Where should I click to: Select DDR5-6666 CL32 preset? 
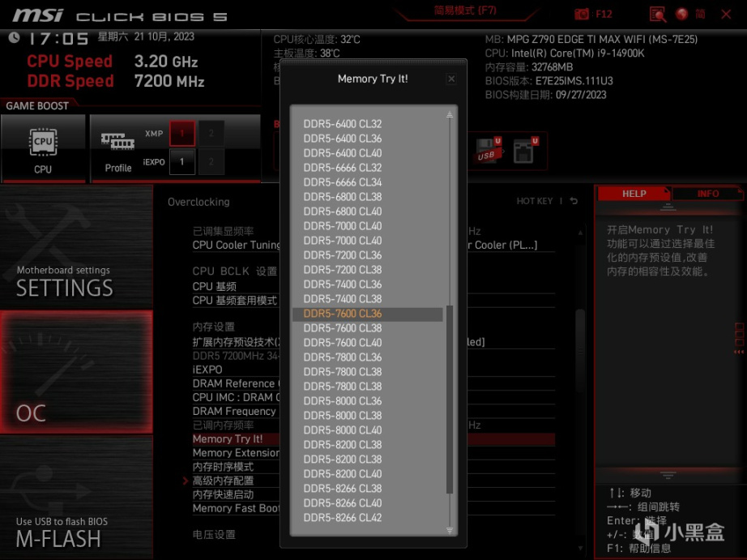coord(343,168)
